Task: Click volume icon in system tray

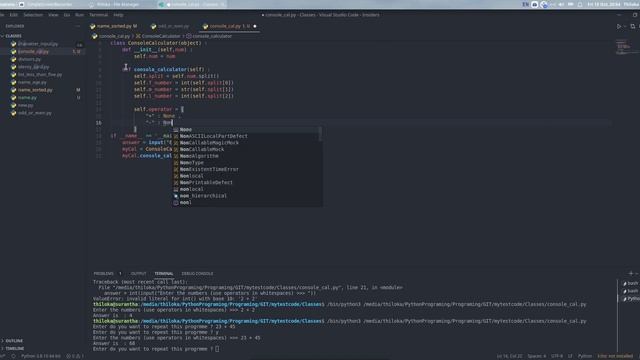Action: [x=562, y=4]
